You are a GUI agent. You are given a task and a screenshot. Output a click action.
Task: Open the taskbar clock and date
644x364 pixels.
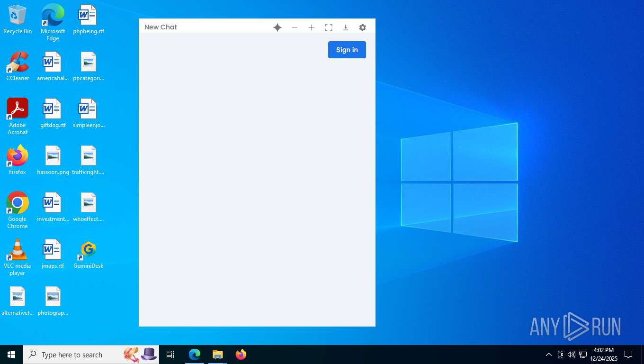click(604, 355)
